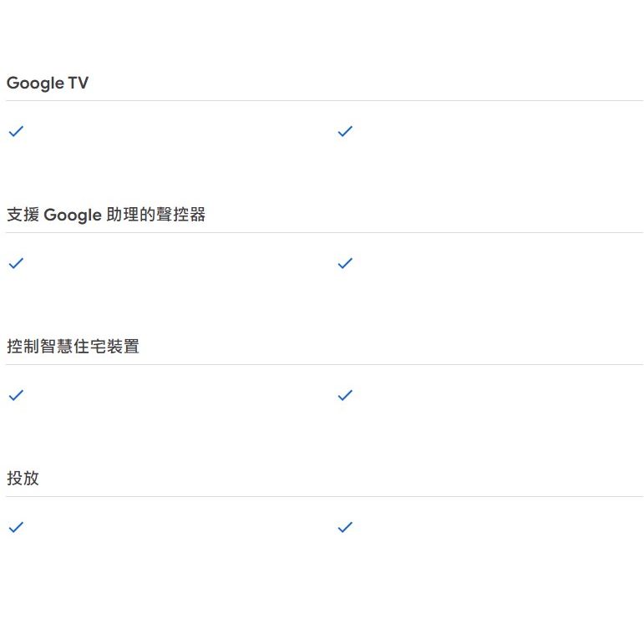Click the first-column checkmark under Google TV
Viewport: 644px width, 644px height.
tap(16, 131)
